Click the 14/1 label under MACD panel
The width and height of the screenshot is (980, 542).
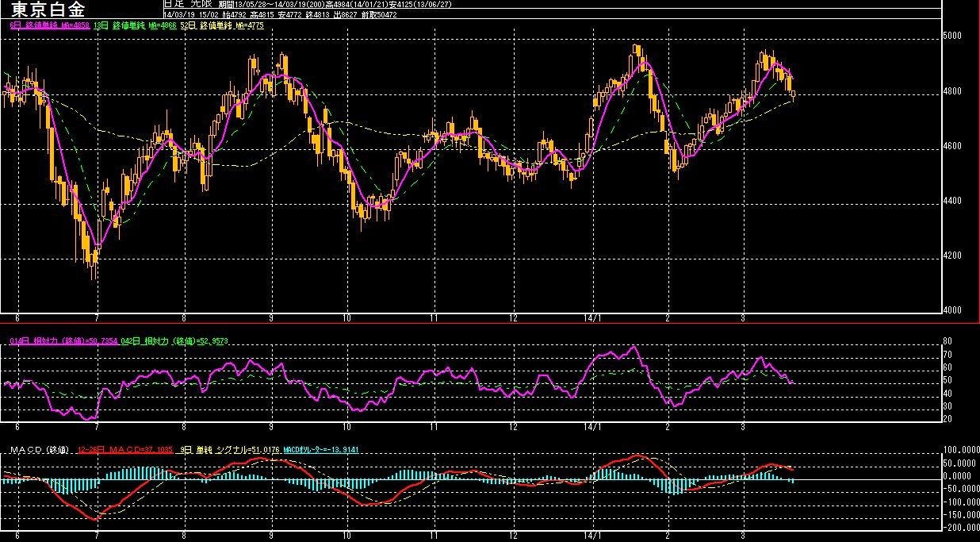[x=594, y=536]
